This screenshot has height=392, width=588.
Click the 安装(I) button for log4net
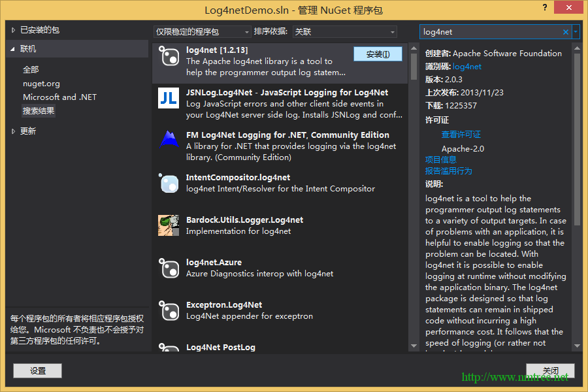pyautogui.click(x=378, y=54)
